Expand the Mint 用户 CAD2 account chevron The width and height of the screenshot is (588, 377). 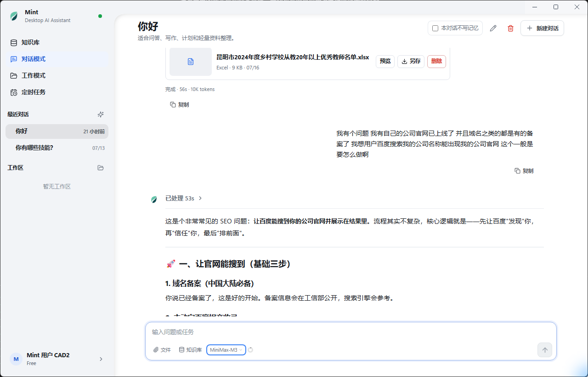(x=101, y=359)
